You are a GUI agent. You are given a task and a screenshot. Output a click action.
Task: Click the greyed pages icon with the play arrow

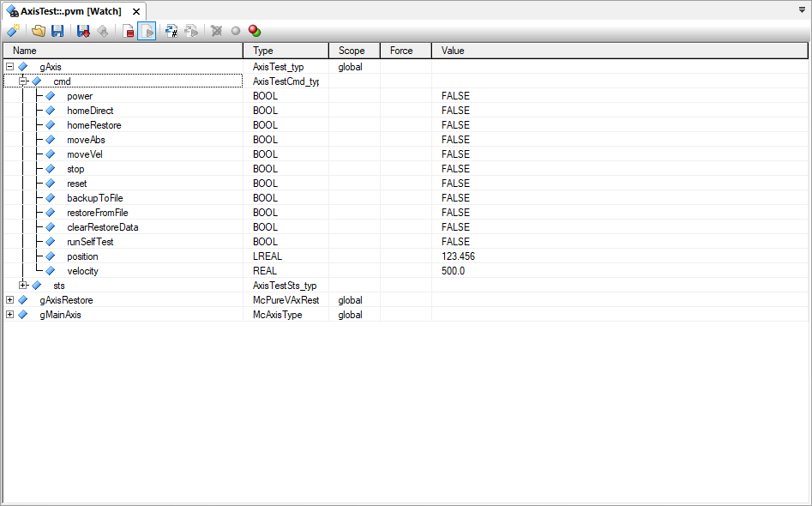pos(191,31)
